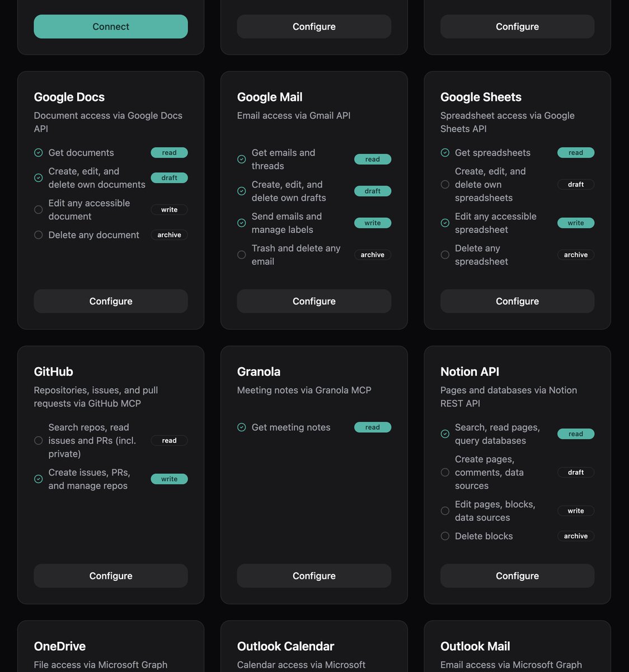The height and width of the screenshot is (672, 629).
Task: Enable Notion Delete blocks option
Action: [445, 536]
